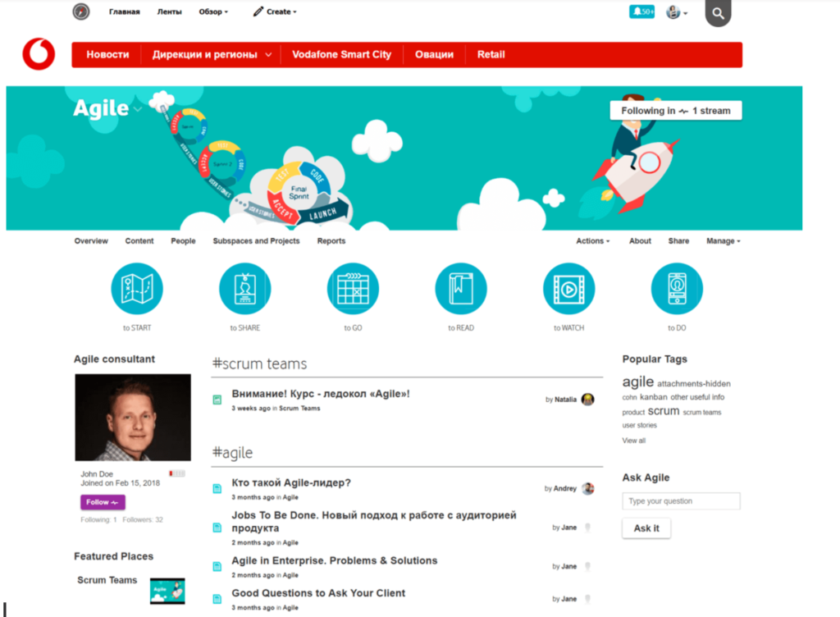Click the 'to START' map icon
The height and width of the screenshot is (617, 840).
click(x=137, y=290)
